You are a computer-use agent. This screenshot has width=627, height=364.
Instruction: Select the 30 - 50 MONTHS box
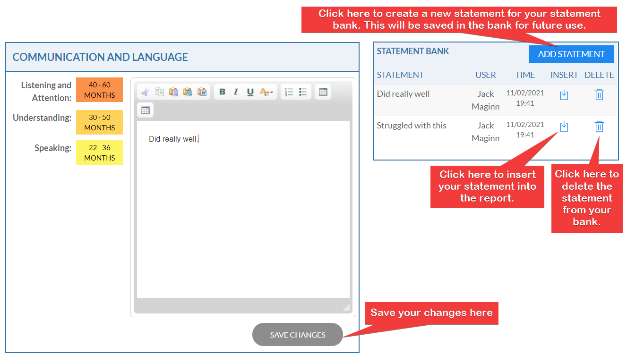tap(99, 122)
